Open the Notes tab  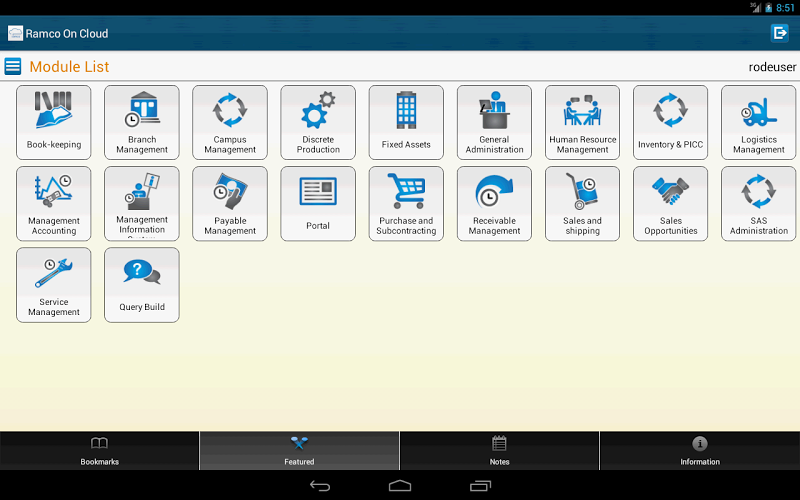[499, 451]
